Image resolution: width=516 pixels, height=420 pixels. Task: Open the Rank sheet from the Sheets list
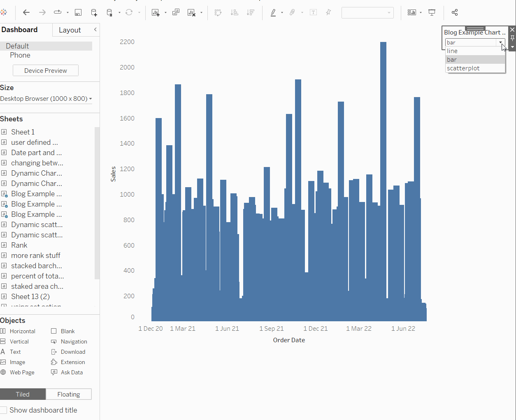tap(19, 245)
